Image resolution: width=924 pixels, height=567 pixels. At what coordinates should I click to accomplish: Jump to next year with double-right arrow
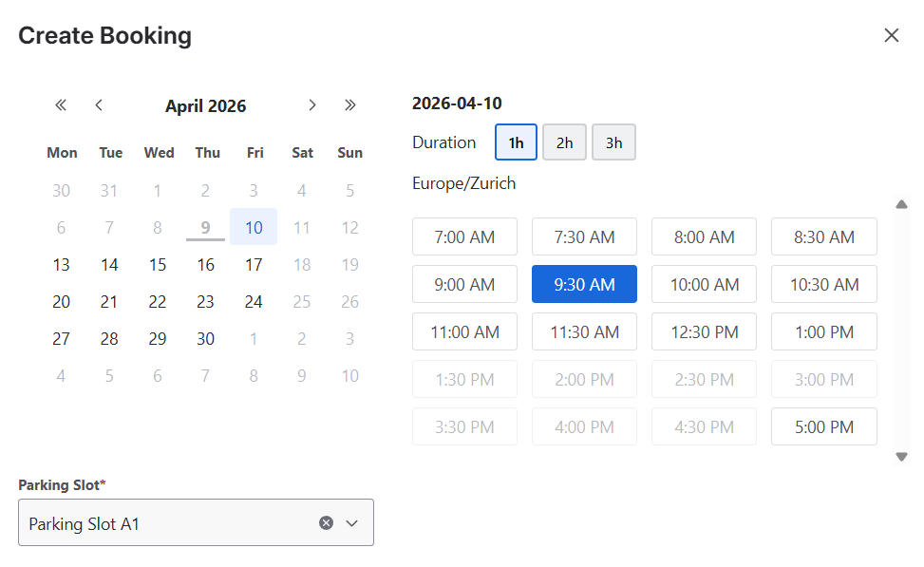(350, 105)
